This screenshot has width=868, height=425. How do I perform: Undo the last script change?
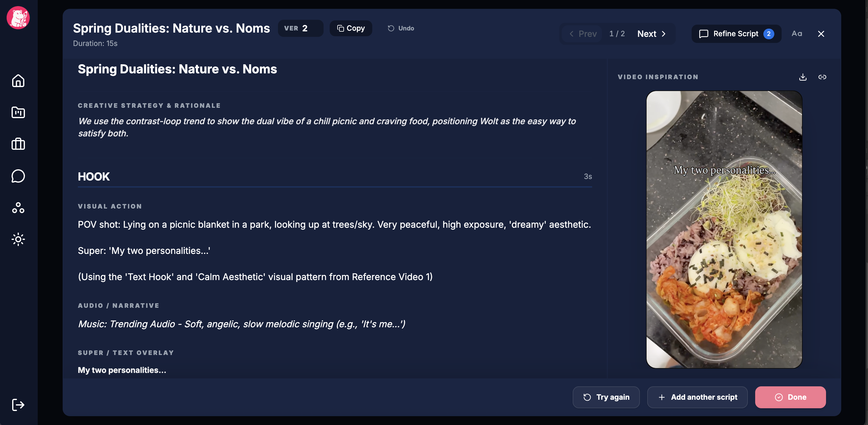[401, 28]
